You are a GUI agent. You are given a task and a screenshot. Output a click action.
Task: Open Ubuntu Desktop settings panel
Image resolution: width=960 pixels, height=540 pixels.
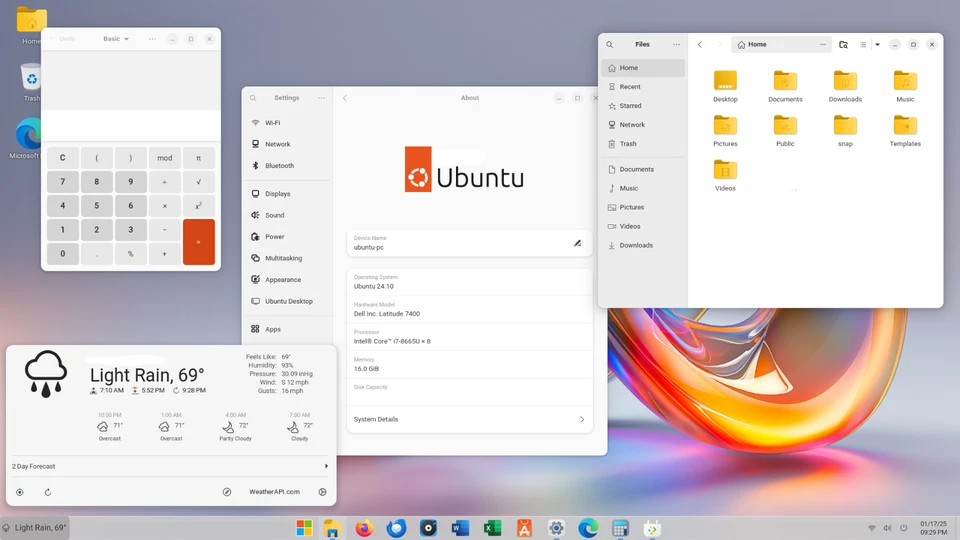point(287,301)
